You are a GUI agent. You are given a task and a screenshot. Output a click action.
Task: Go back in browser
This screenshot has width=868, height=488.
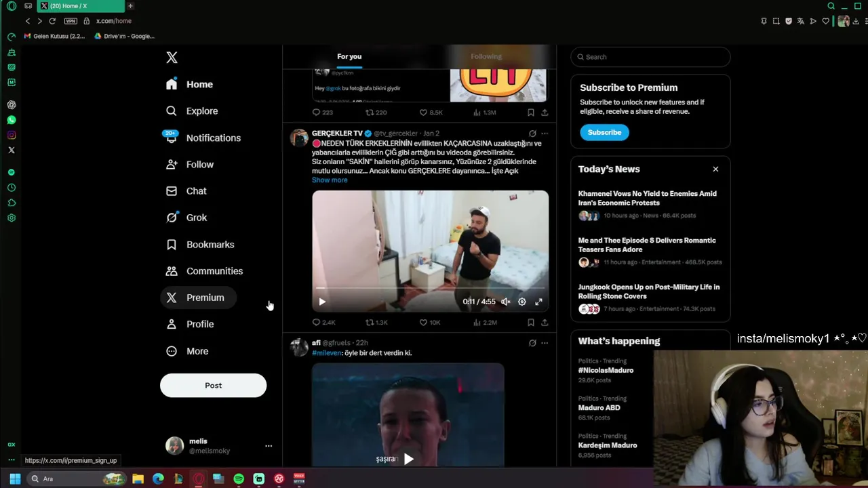point(27,21)
